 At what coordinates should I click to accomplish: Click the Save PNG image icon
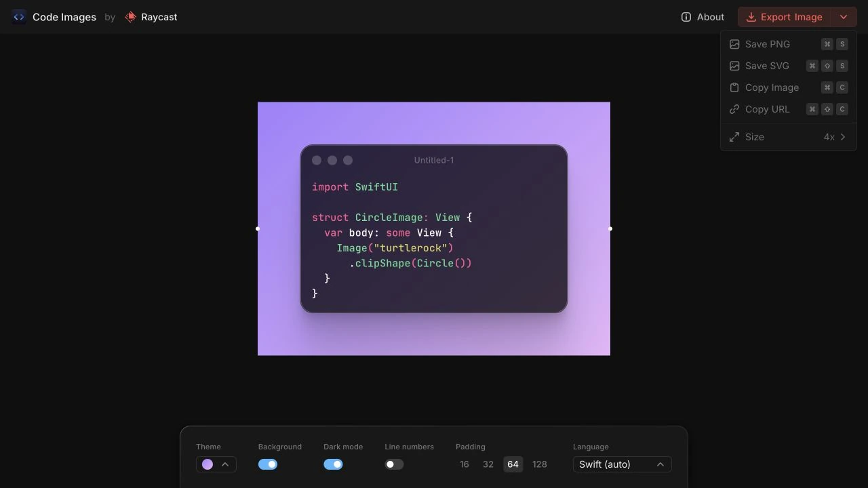(734, 44)
